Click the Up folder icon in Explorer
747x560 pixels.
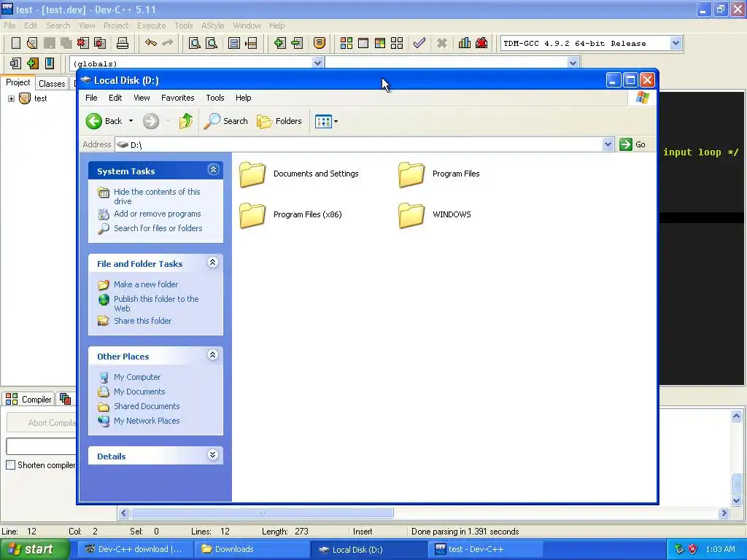pos(186,121)
